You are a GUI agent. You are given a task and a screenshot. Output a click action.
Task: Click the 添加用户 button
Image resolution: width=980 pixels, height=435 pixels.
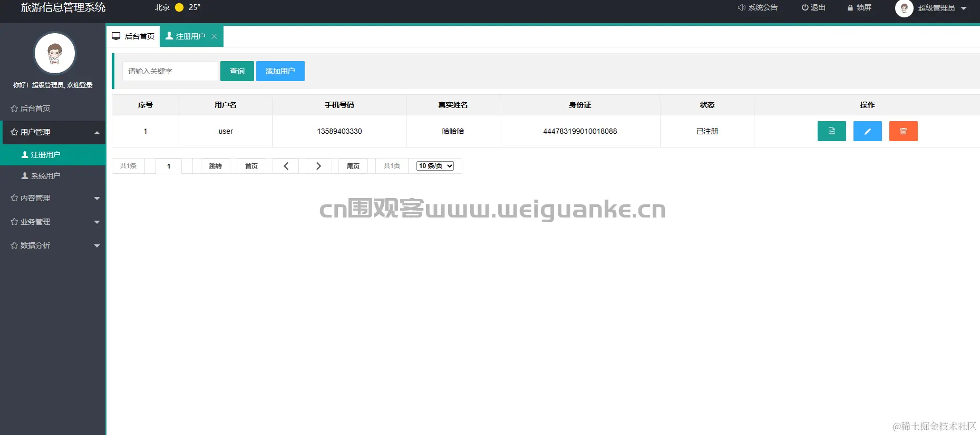(x=280, y=71)
